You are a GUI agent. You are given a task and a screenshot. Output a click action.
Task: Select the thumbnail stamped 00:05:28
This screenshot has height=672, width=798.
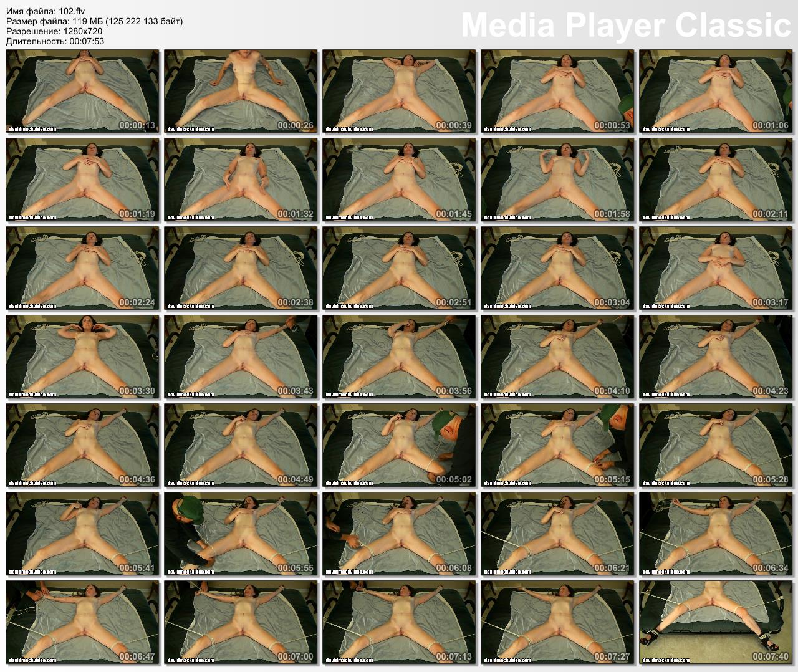716,446
